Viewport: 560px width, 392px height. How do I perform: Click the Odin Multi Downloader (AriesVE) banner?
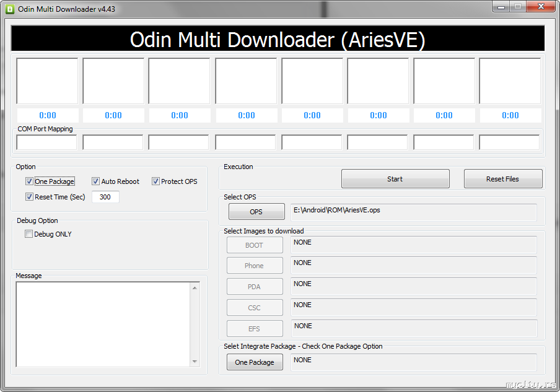[278, 38]
